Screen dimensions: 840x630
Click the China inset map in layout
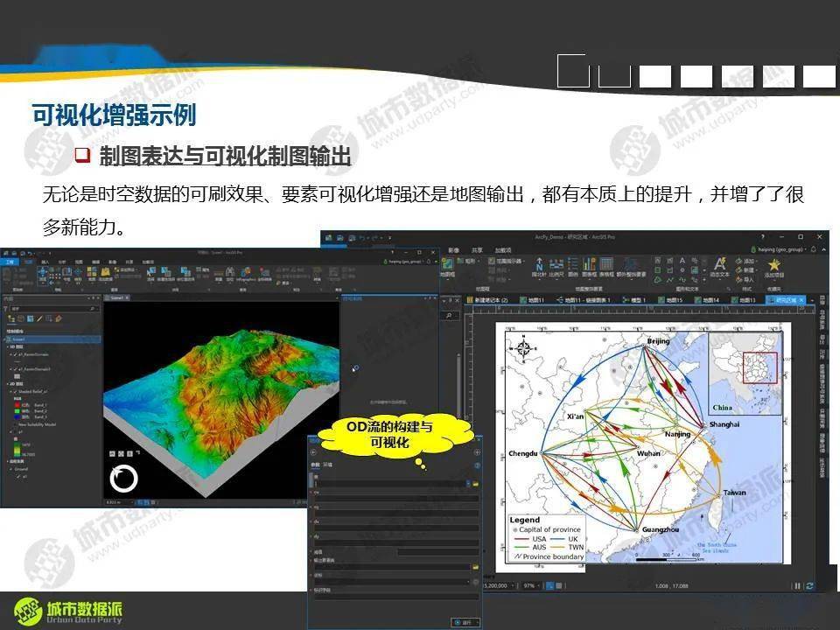[745, 373]
